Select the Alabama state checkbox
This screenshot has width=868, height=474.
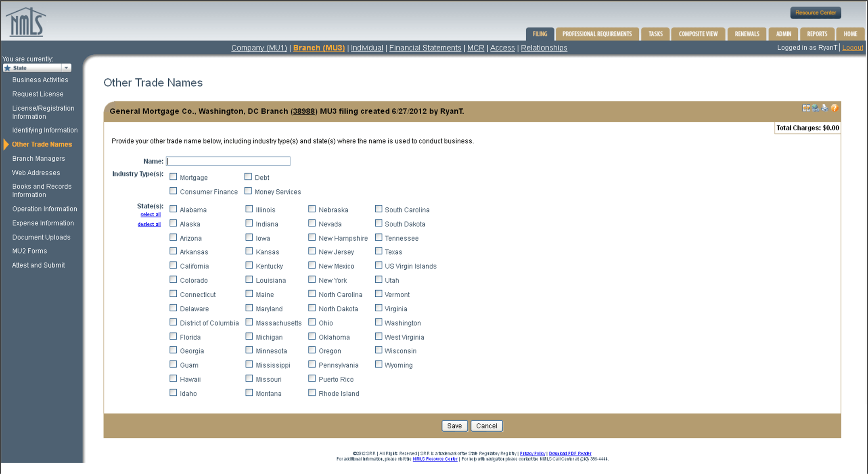173,209
